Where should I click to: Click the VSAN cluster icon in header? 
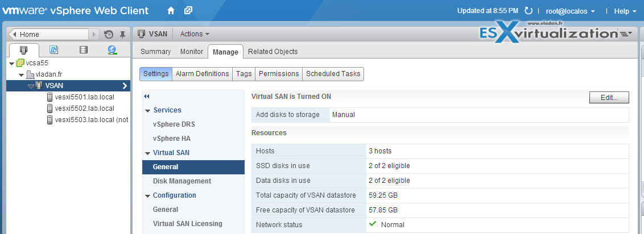click(141, 34)
